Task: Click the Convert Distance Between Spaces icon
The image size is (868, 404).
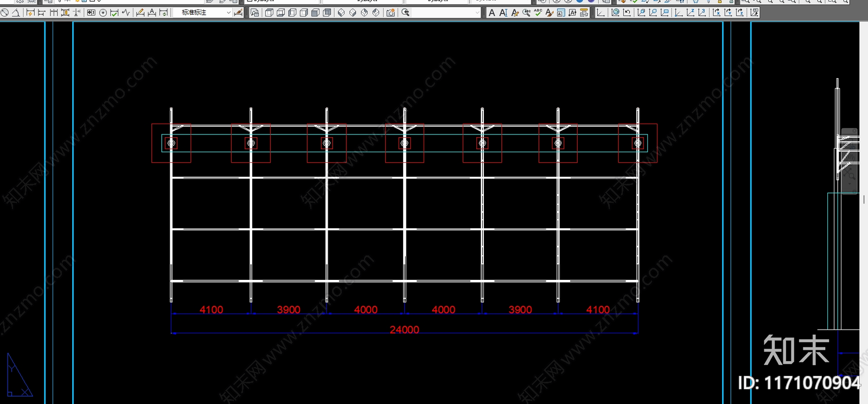Action: pos(584,12)
